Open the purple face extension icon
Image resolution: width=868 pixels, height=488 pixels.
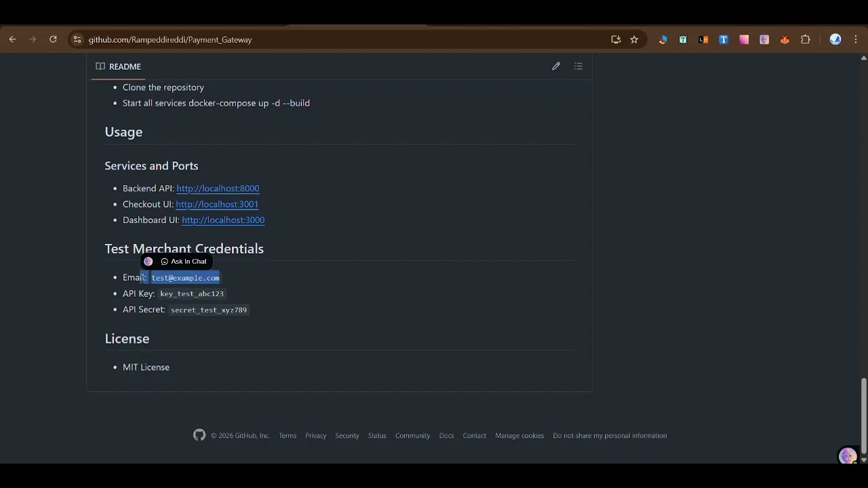(764, 40)
